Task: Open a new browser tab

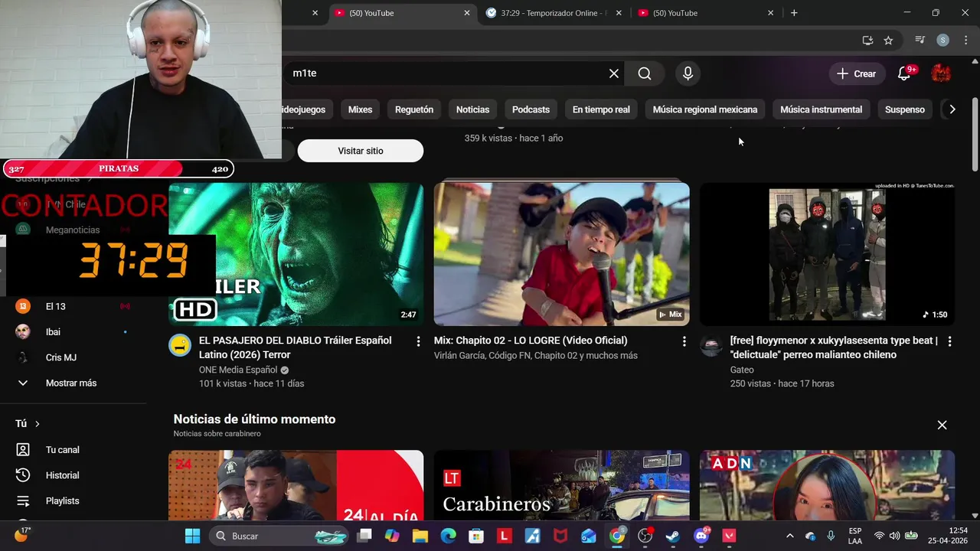Action: pos(794,13)
